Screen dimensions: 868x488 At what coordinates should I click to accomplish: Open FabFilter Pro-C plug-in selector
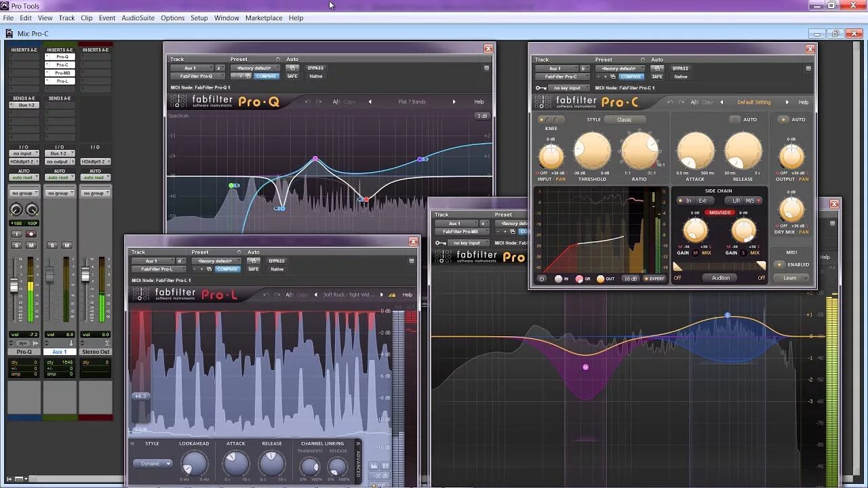(561, 77)
